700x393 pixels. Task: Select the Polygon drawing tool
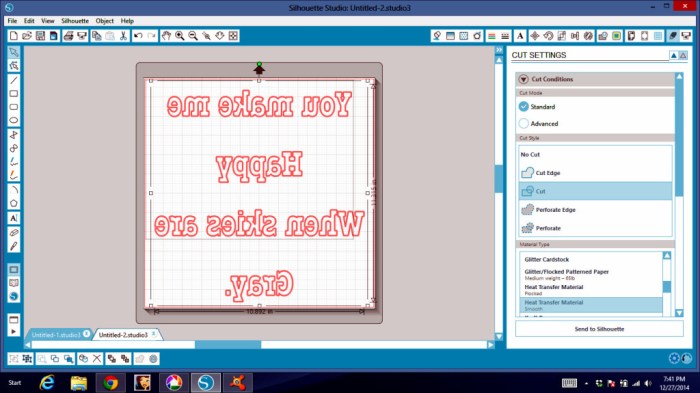point(13,203)
